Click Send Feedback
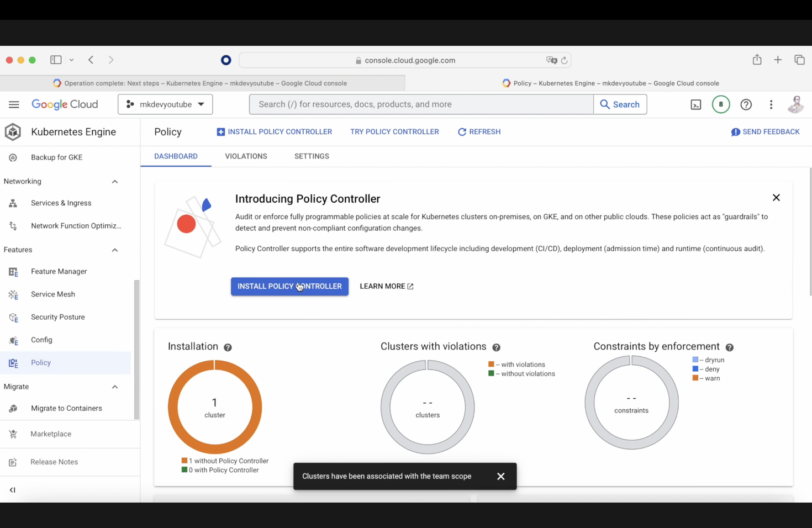812x528 pixels. 765,132
